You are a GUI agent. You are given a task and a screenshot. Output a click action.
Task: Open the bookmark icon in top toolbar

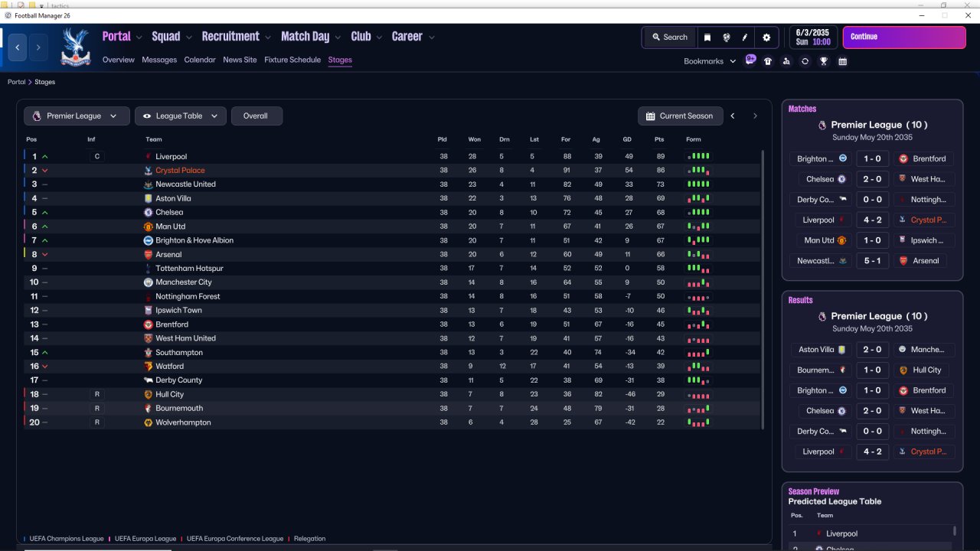pos(707,37)
